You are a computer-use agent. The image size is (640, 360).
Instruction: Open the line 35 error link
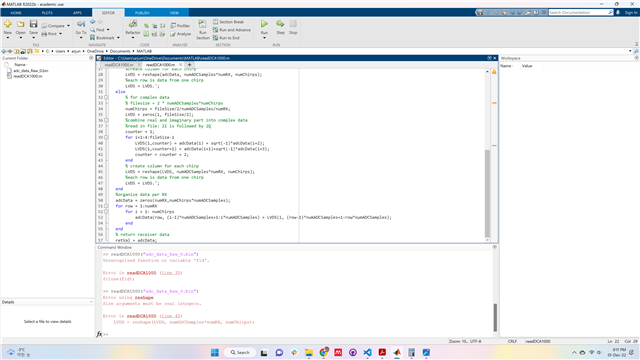171,273
